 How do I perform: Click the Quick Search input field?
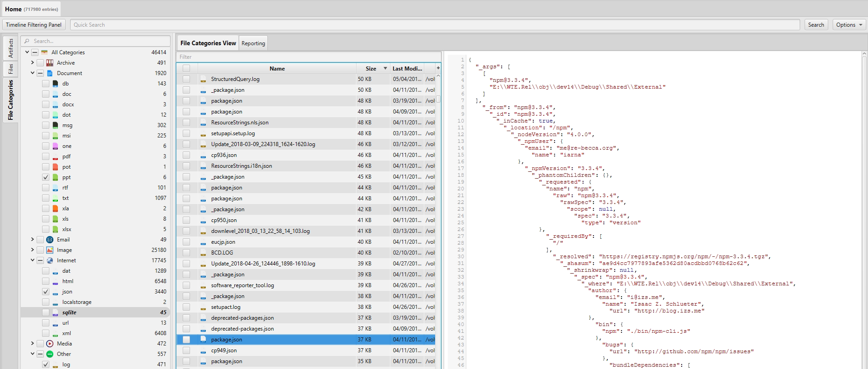tap(434, 25)
